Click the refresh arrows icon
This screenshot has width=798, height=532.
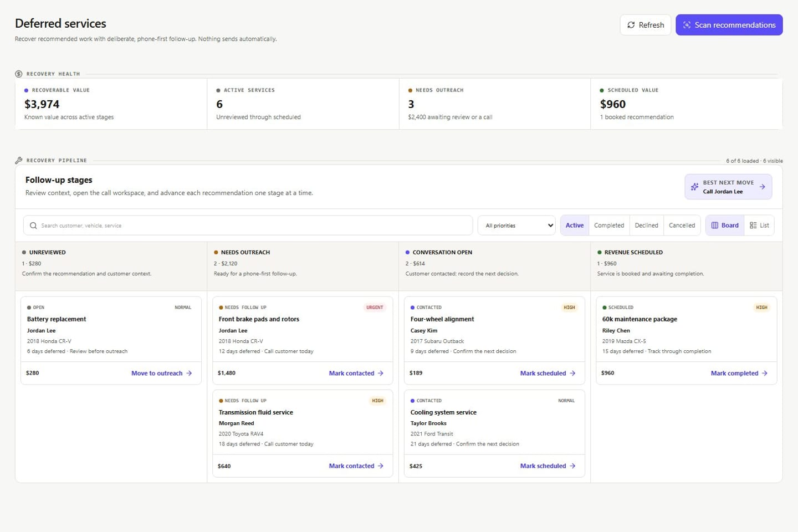[x=631, y=25]
